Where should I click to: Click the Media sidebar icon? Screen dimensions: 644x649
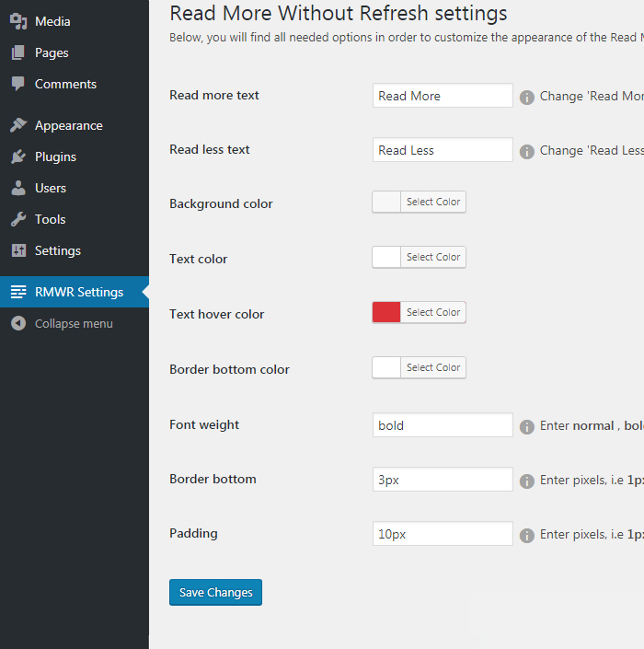pyautogui.click(x=18, y=21)
